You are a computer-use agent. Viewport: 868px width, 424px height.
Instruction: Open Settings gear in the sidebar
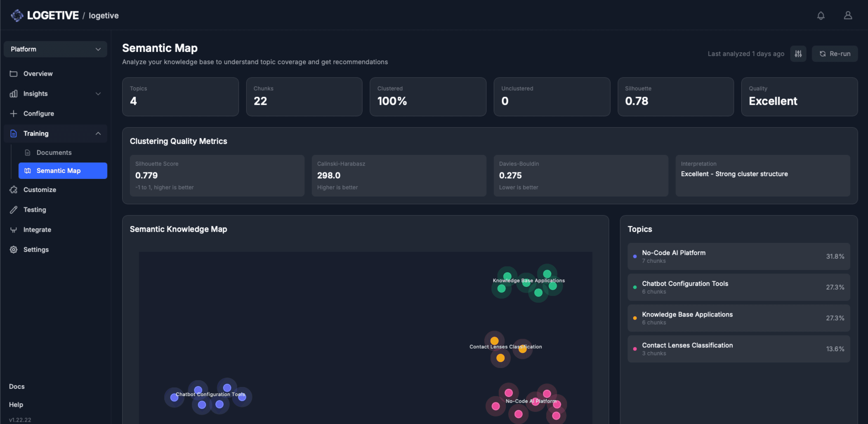click(36, 249)
